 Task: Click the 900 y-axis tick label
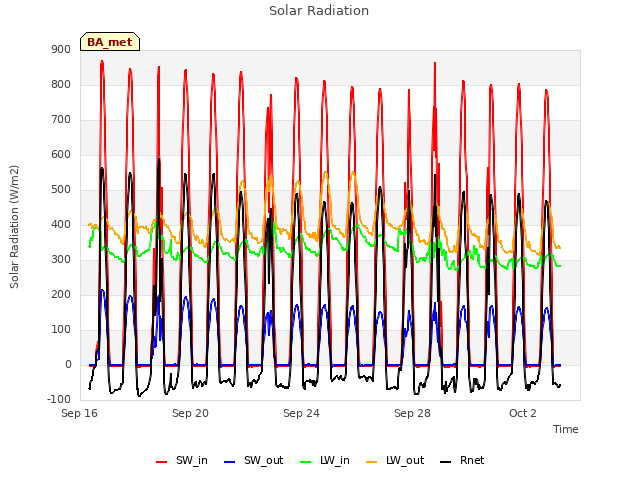tap(61, 49)
